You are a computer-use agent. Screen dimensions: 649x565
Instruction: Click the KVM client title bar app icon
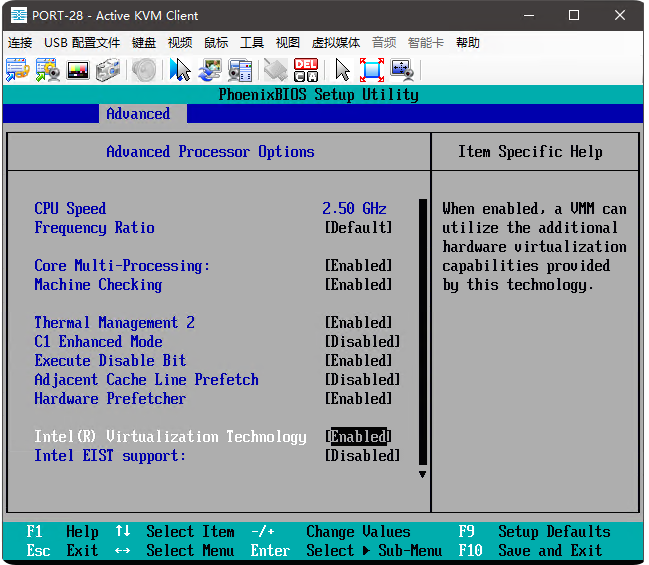19,15
